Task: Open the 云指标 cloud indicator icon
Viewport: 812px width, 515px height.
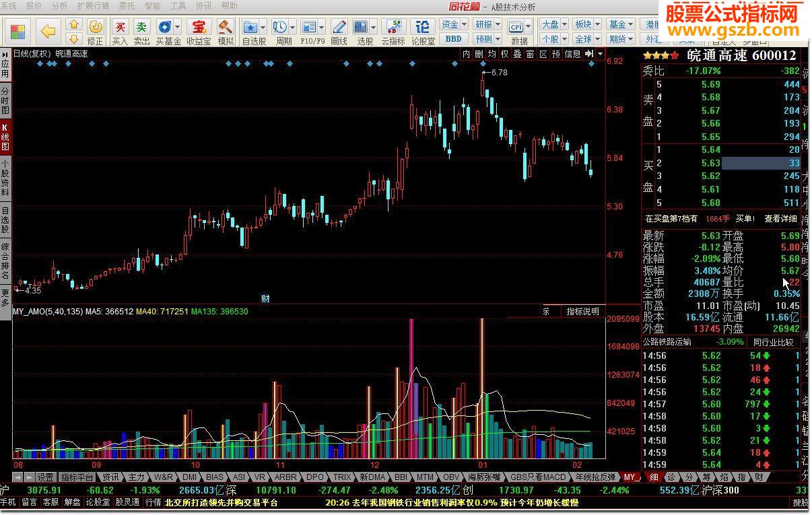Action: coord(393,31)
